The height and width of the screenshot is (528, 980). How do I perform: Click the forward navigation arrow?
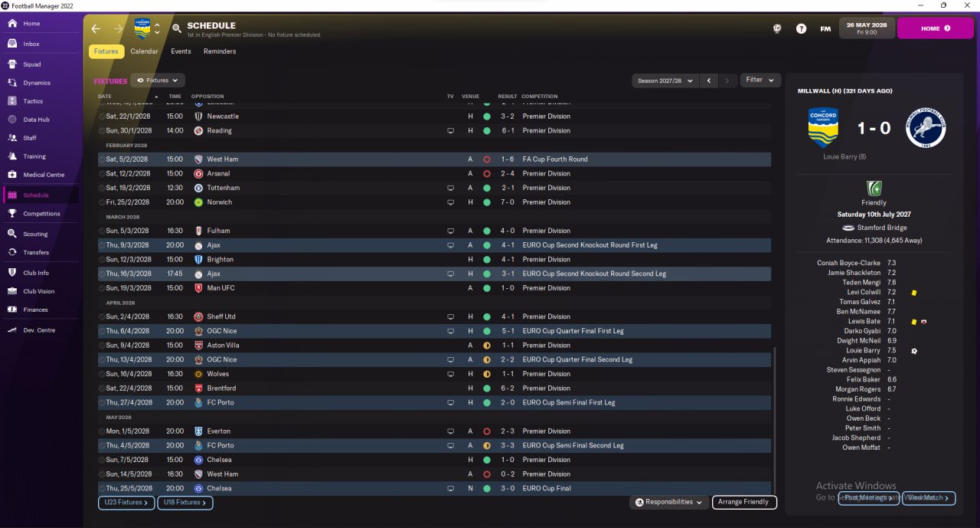[x=118, y=28]
